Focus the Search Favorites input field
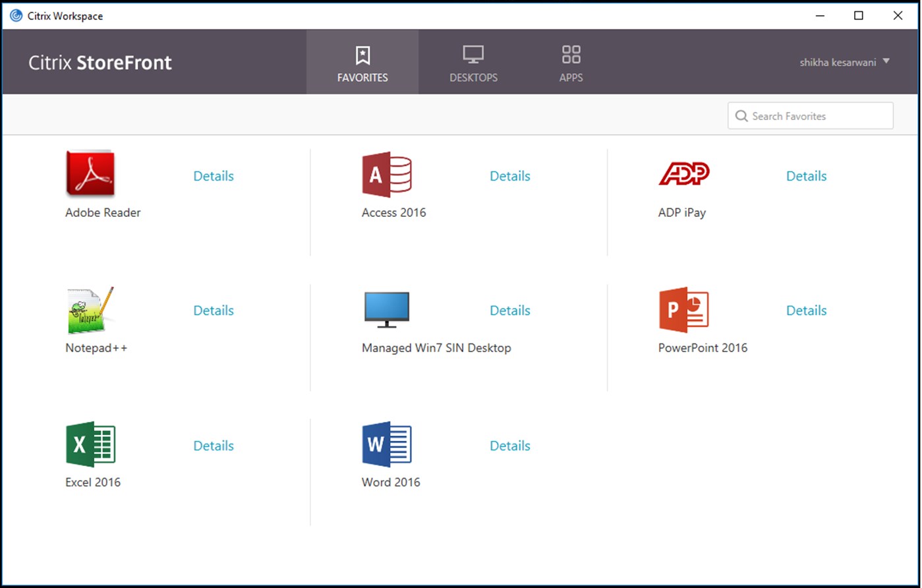This screenshot has height=588, width=922. pyautogui.click(x=811, y=116)
